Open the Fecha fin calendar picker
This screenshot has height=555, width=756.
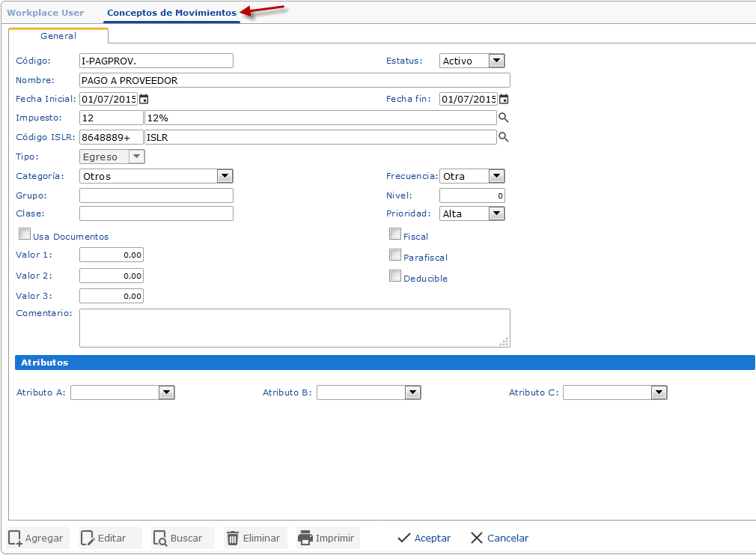coord(504,99)
